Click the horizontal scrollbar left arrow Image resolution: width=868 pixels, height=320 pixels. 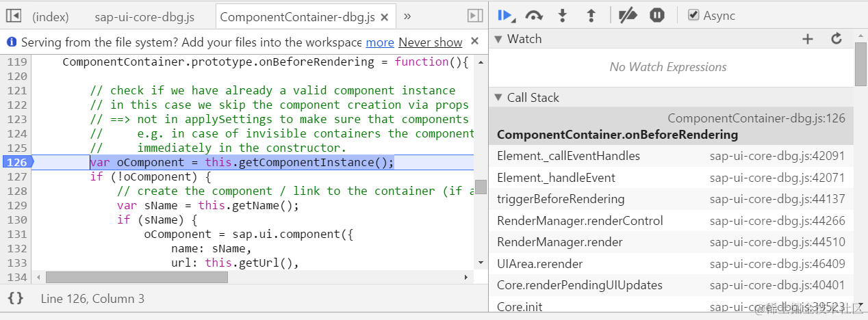[38, 277]
